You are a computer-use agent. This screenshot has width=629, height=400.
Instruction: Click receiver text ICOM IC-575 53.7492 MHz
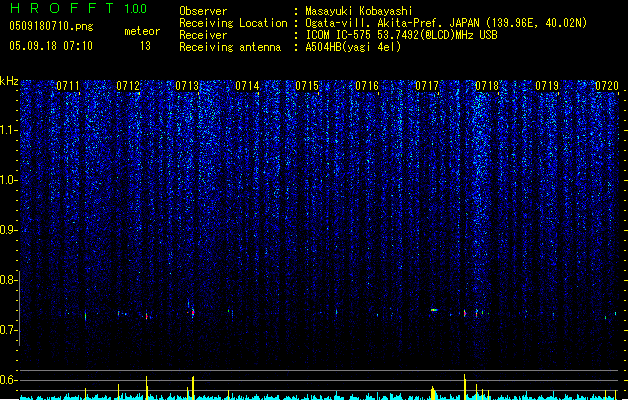pos(401,35)
